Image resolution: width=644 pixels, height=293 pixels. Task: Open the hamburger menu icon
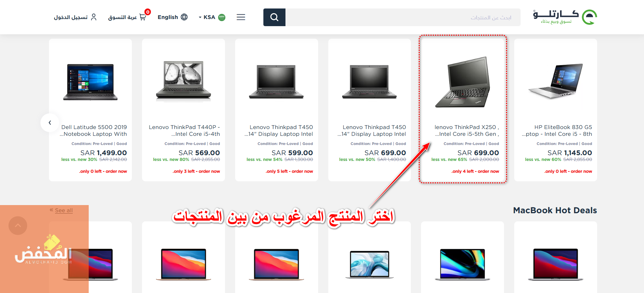pos(241,17)
